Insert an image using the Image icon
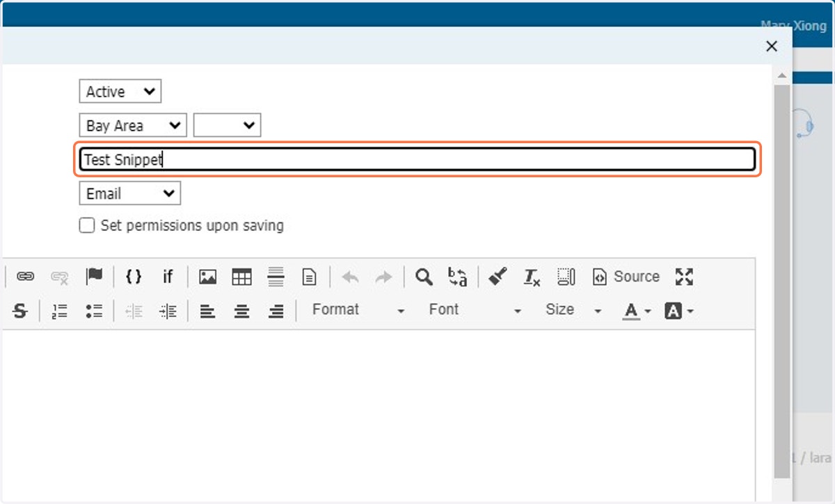This screenshot has width=835, height=504. (x=207, y=277)
